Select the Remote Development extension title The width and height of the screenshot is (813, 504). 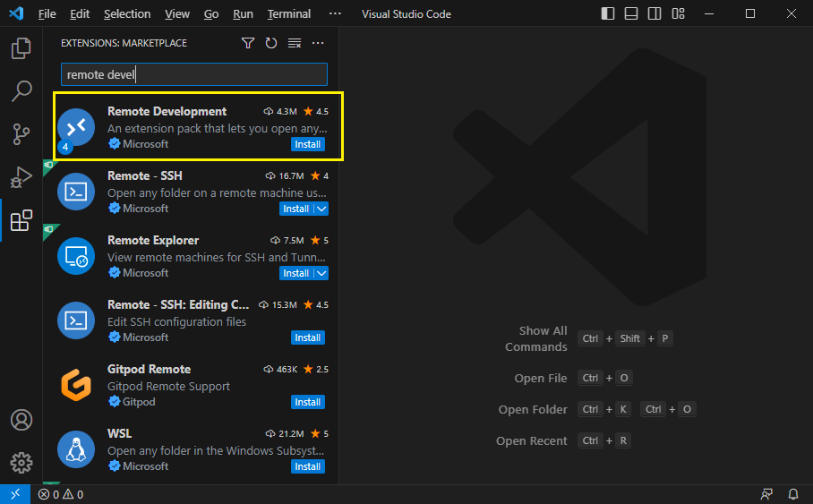click(x=167, y=112)
